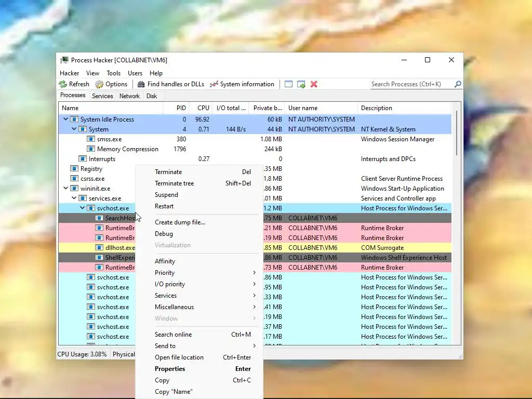Open Properties from the context menu
The width and height of the screenshot is (532, 399).
[x=199, y=369]
